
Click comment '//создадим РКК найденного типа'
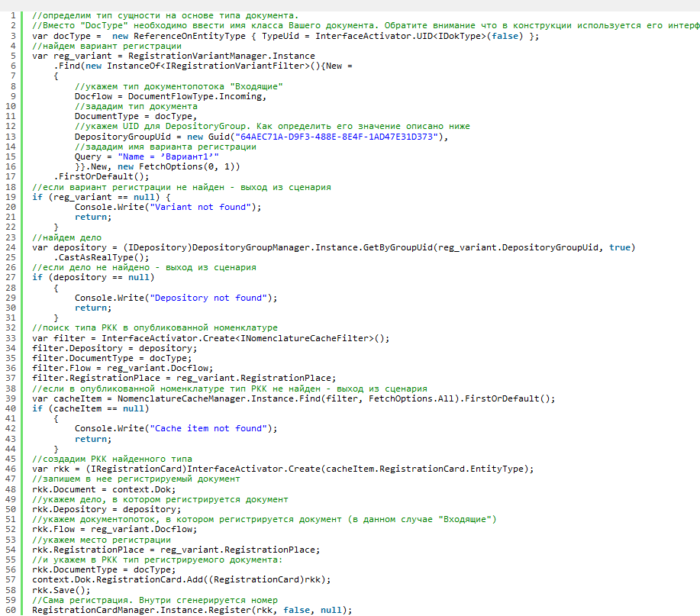click(112, 460)
